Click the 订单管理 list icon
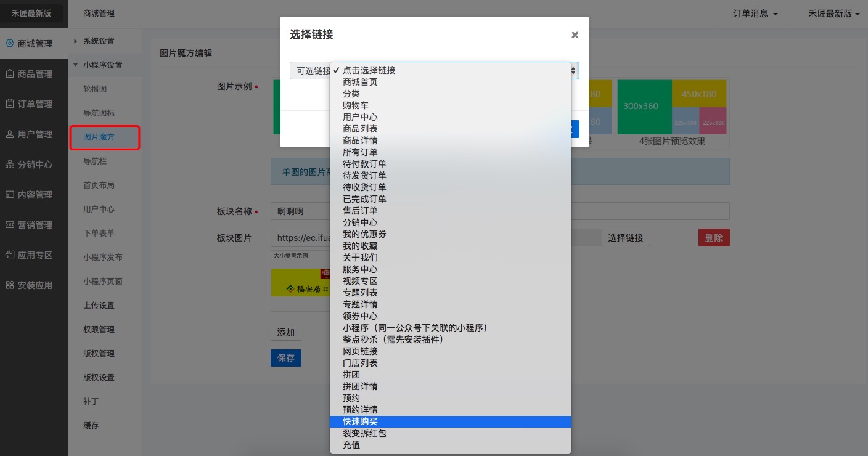868x456 pixels. 10,104
